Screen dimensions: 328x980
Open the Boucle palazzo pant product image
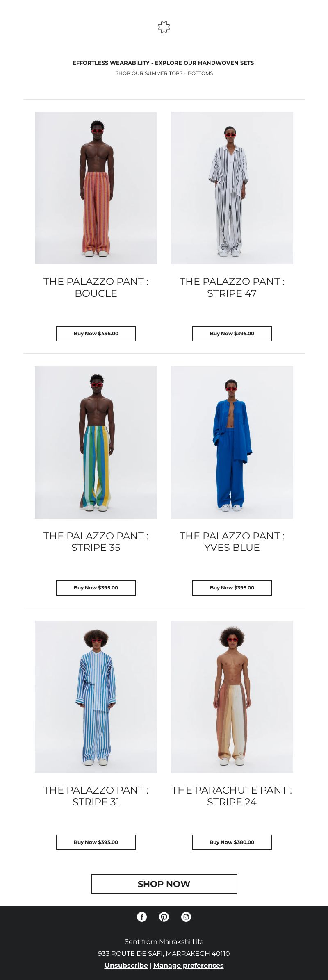click(x=96, y=188)
